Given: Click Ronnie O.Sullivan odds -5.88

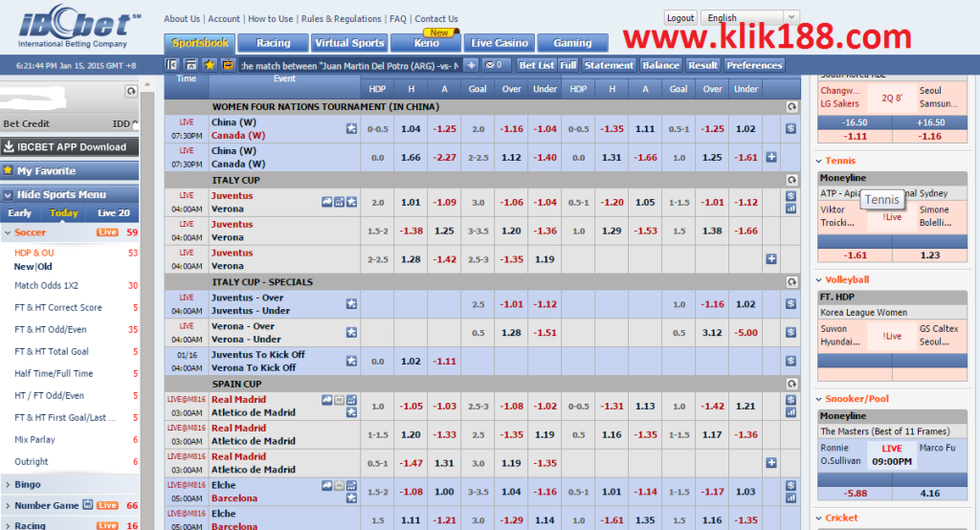Looking at the screenshot, I should click(855, 493).
